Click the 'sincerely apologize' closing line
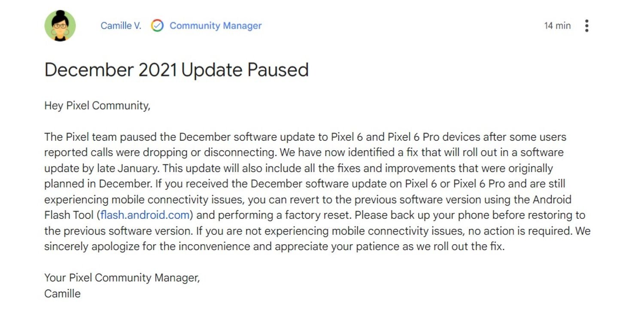 (x=274, y=247)
